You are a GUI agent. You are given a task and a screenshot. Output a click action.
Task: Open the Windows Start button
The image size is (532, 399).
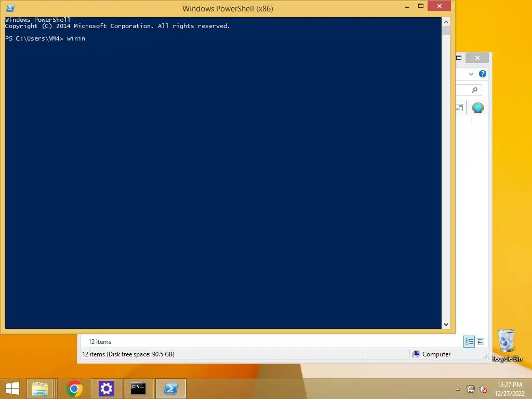[x=12, y=389]
